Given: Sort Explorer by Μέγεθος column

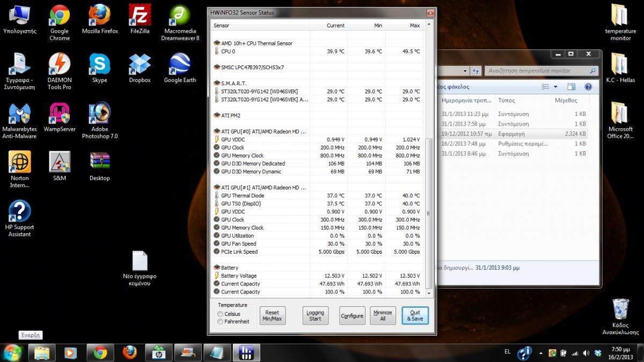Looking at the screenshot, I should (x=569, y=100).
